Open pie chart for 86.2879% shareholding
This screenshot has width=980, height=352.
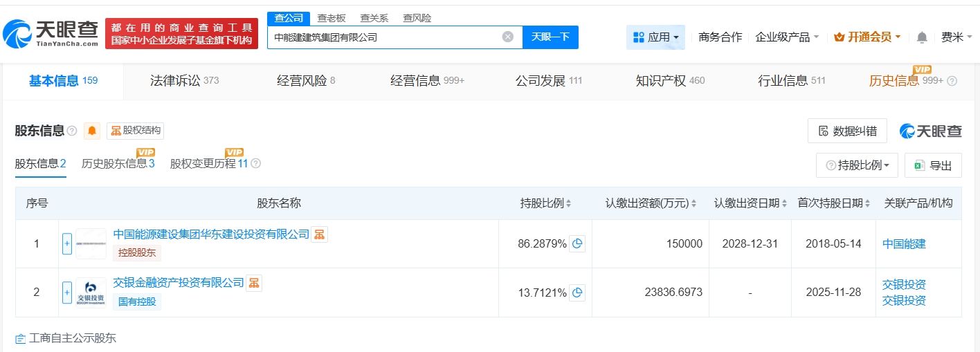pyautogui.click(x=577, y=243)
